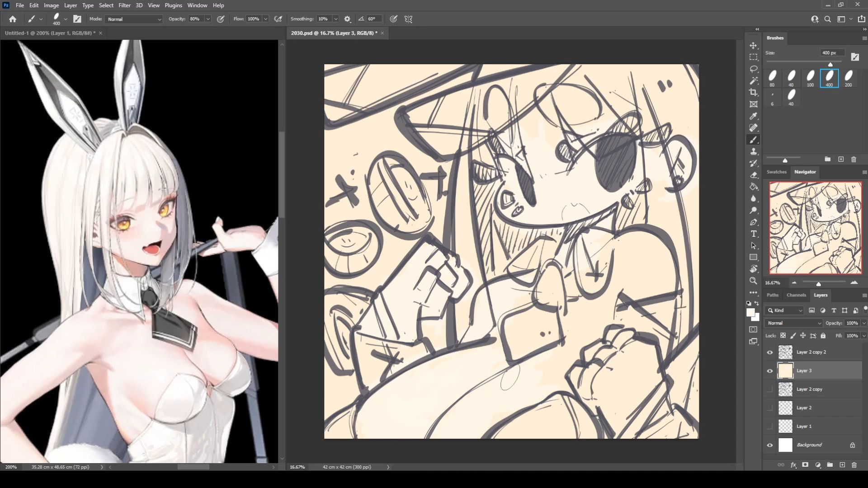This screenshot has height=488, width=868.
Task: Click the Navigator zoom slider handle
Action: point(818,284)
